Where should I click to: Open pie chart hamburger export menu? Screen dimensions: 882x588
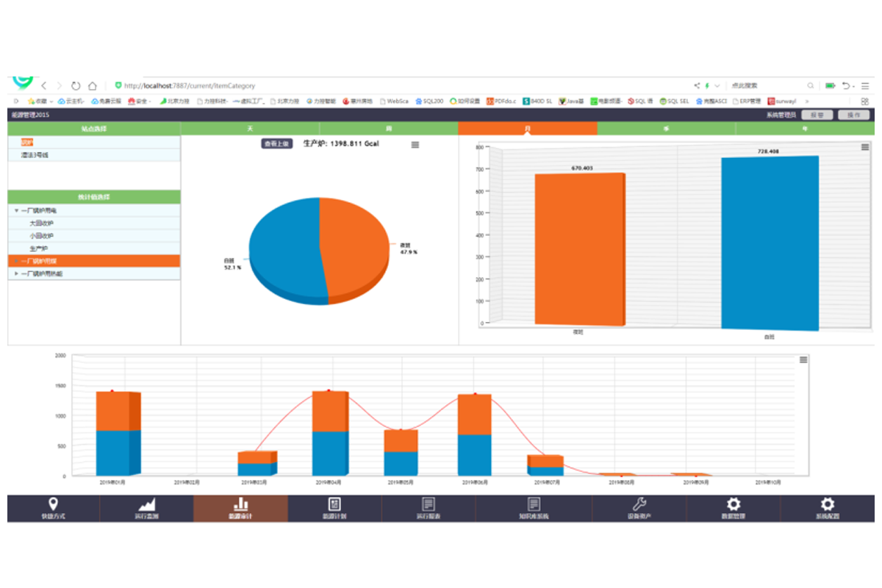point(415,145)
